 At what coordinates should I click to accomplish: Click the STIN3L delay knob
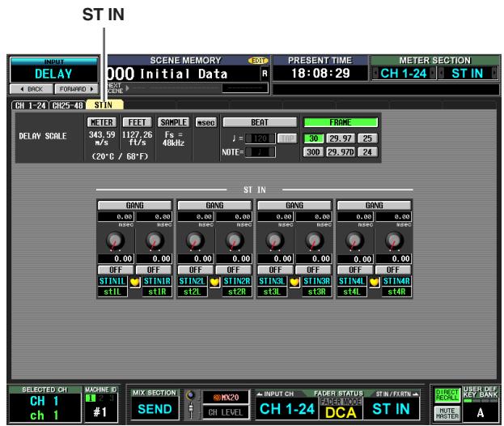click(x=275, y=241)
